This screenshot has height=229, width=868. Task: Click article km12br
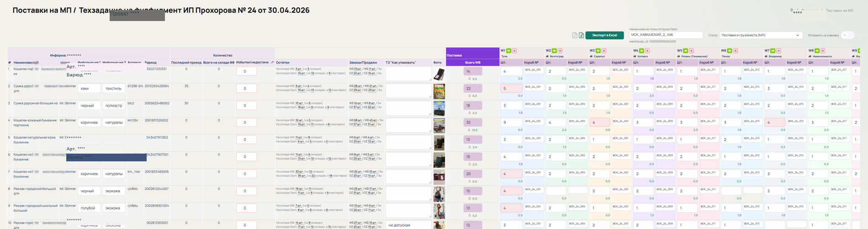point(133,120)
